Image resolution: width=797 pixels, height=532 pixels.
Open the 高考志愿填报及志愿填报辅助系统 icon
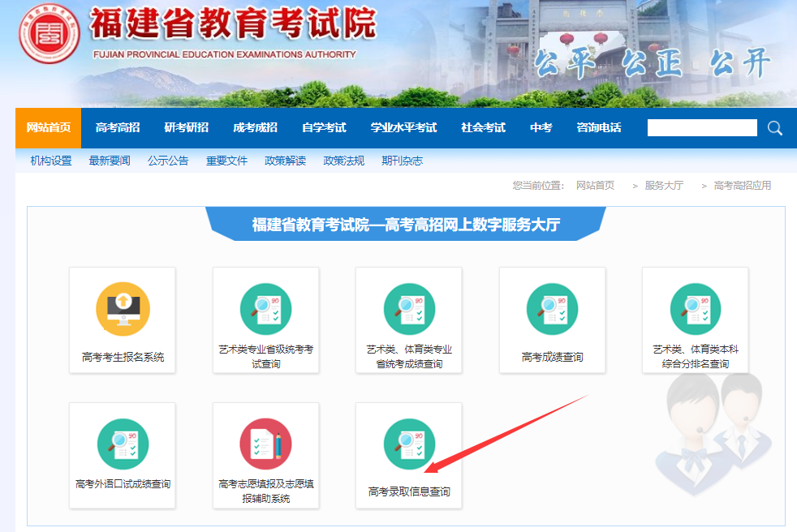[265, 454]
